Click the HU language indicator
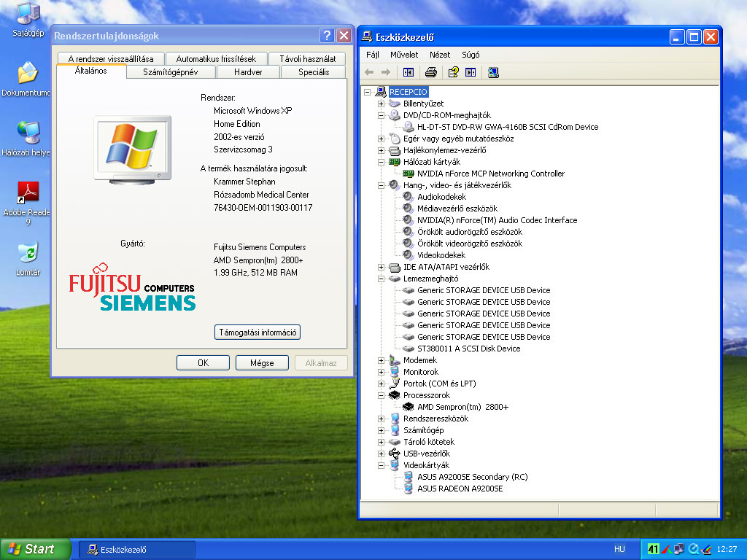This screenshot has width=747, height=560. coord(619,549)
